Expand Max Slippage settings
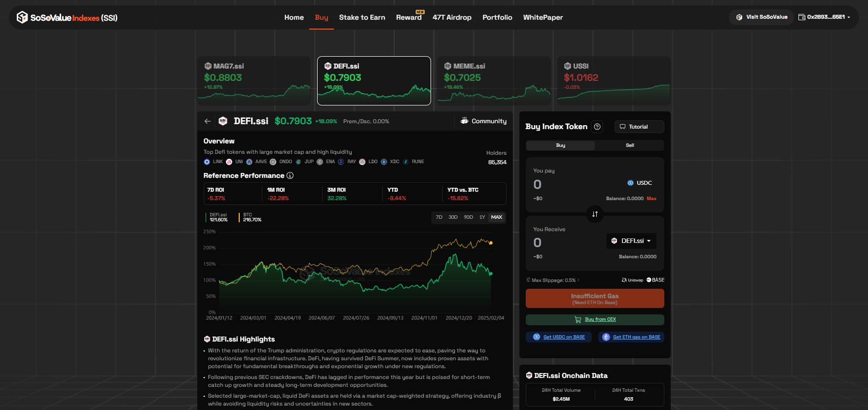Image resolution: width=868 pixels, height=410 pixels. coord(553,280)
